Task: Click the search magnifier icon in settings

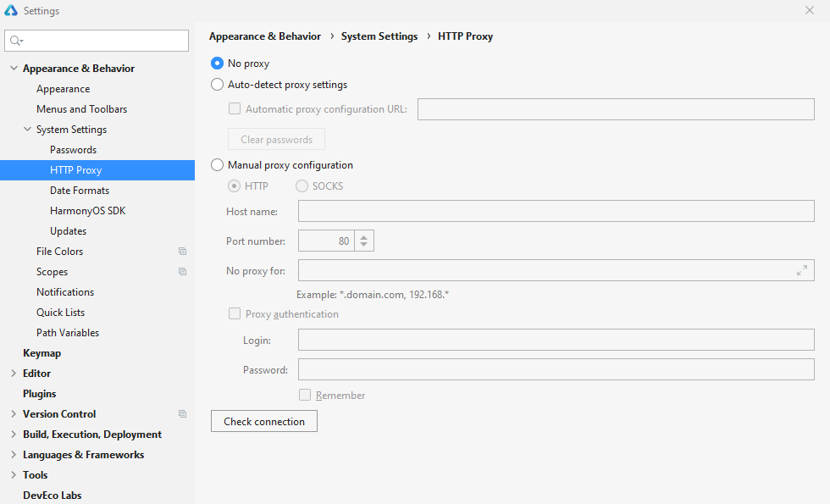Action: pos(16,41)
